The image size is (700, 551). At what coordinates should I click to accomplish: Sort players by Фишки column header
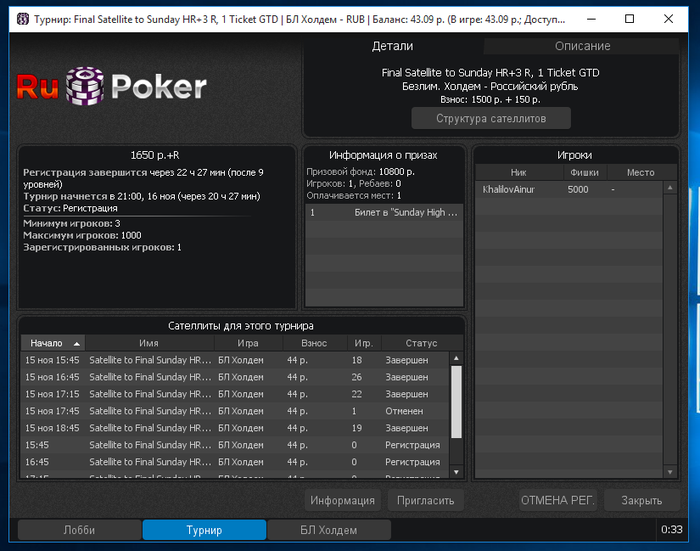point(584,172)
